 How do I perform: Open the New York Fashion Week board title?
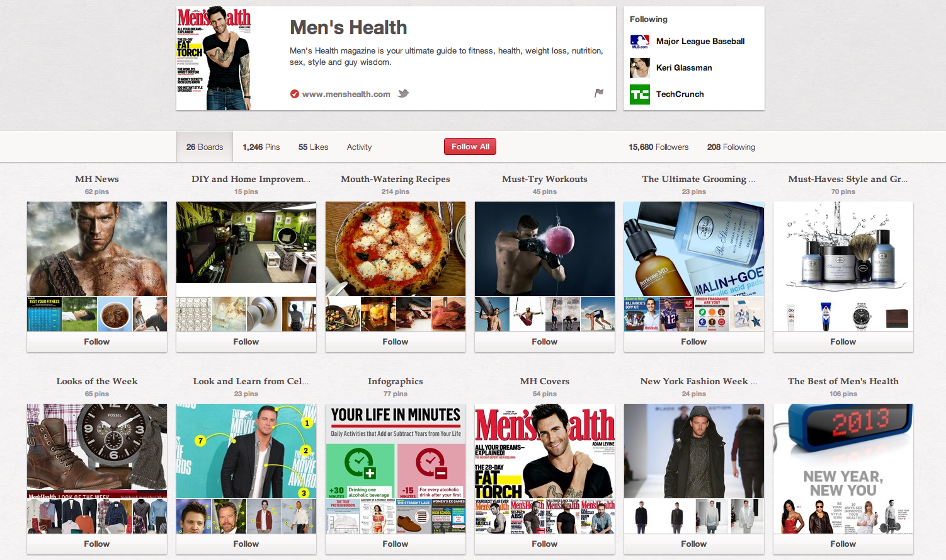point(698,381)
